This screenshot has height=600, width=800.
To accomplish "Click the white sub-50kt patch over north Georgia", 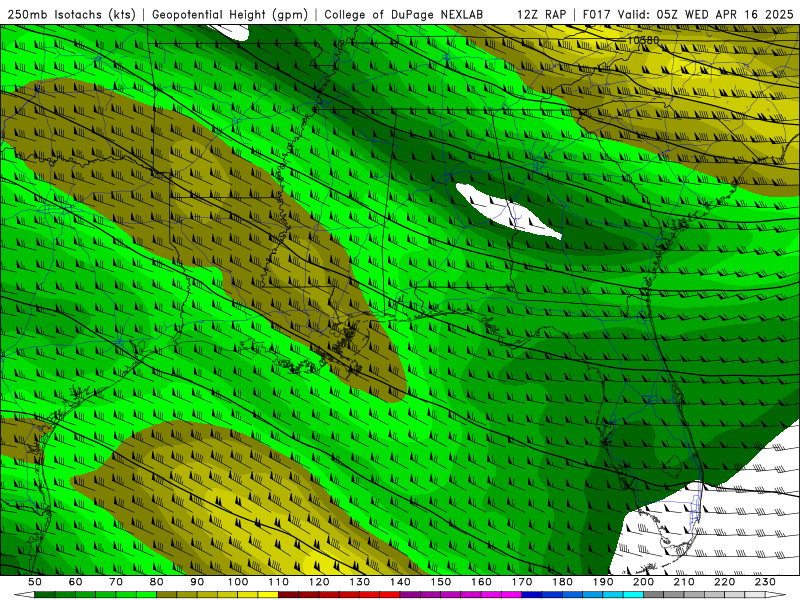I will [508, 211].
